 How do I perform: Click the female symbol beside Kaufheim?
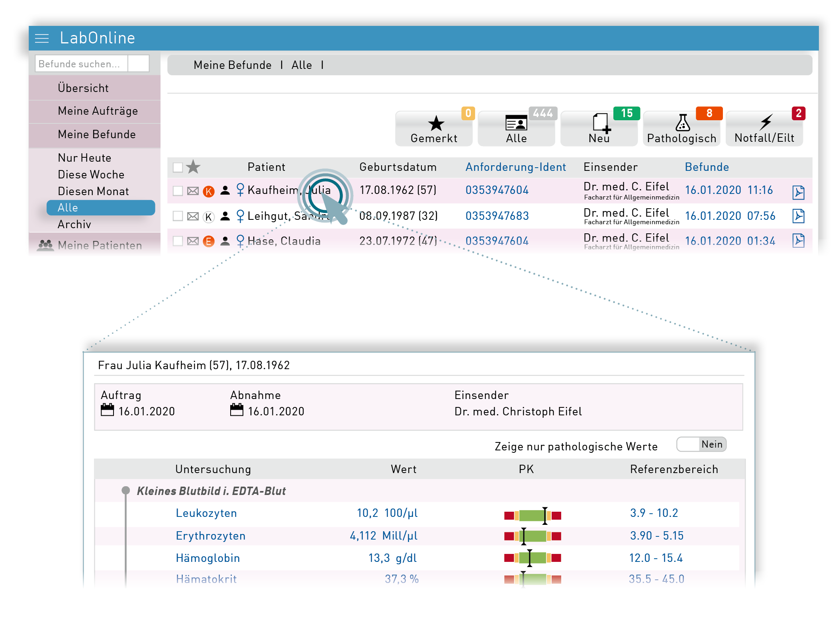(240, 190)
